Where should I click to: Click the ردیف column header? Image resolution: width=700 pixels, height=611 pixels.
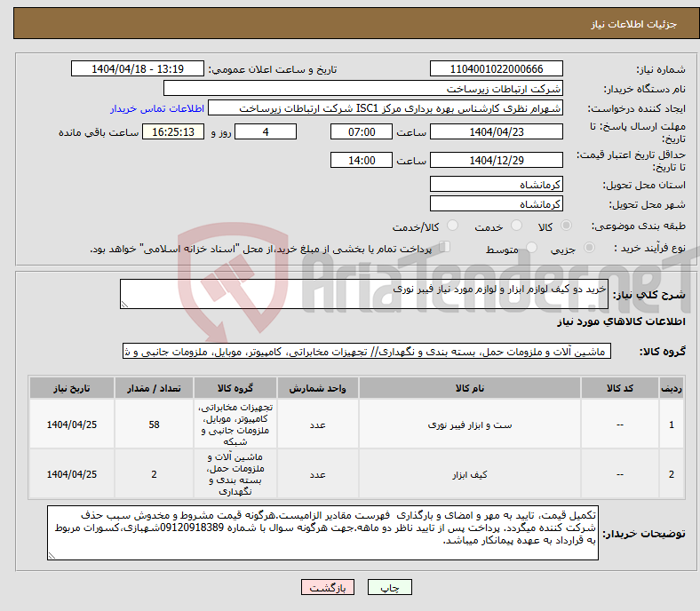coord(671,388)
